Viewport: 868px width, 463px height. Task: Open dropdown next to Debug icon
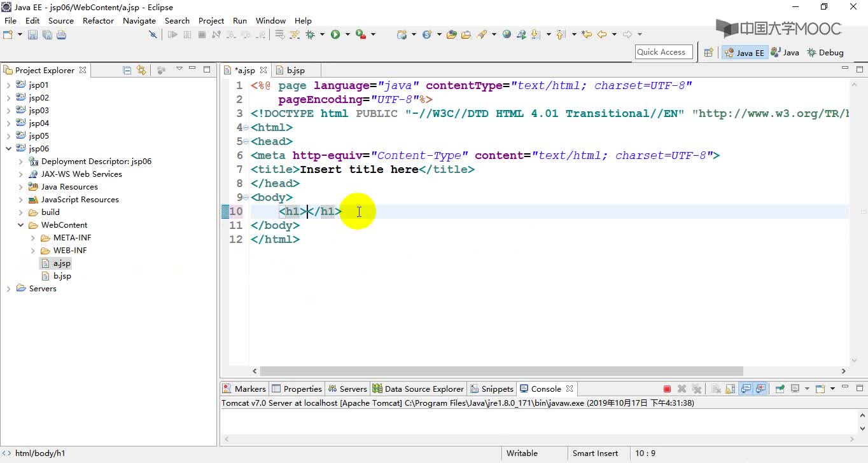coord(322,34)
